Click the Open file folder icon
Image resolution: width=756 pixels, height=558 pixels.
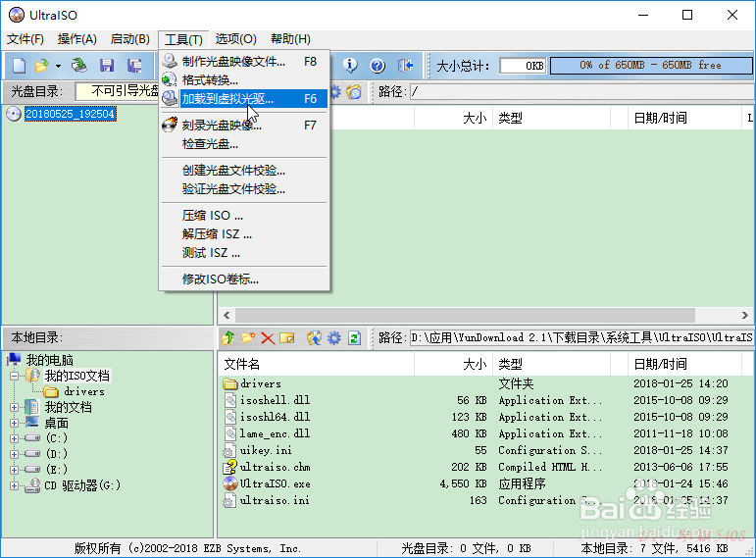coord(42,66)
